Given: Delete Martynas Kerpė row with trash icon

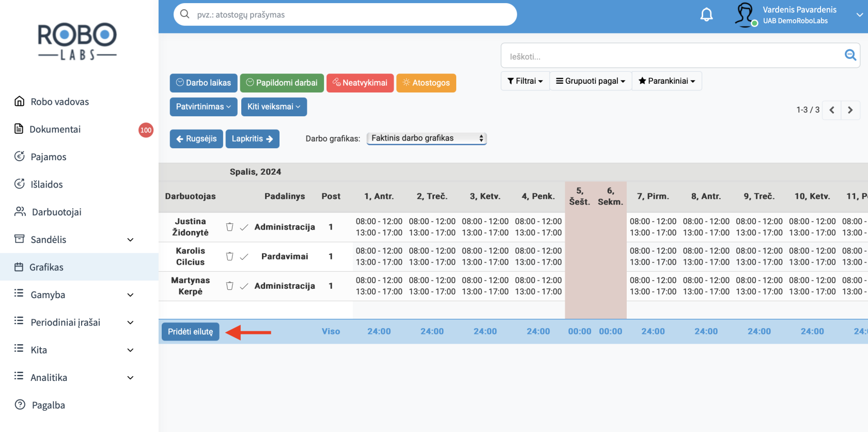Looking at the screenshot, I should [x=229, y=286].
